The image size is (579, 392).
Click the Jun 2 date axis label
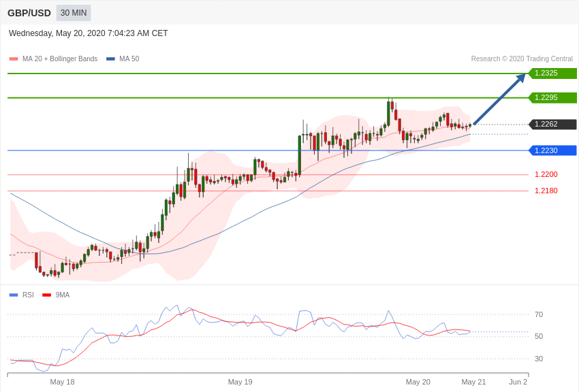click(x=518, y=382)
